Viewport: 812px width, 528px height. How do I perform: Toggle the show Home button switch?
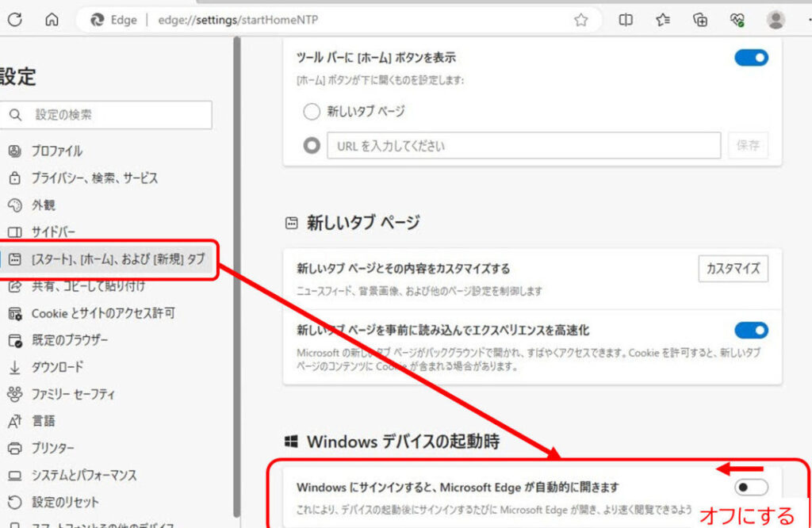pos(751,58)
